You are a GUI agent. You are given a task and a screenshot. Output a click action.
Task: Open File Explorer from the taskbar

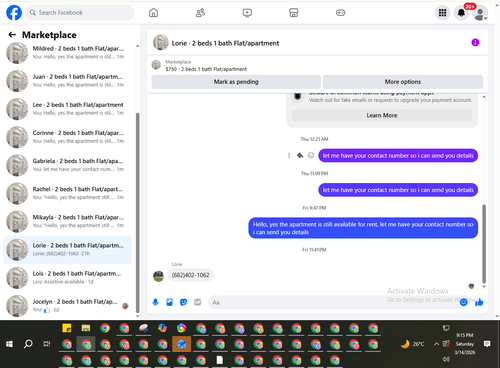86,328
